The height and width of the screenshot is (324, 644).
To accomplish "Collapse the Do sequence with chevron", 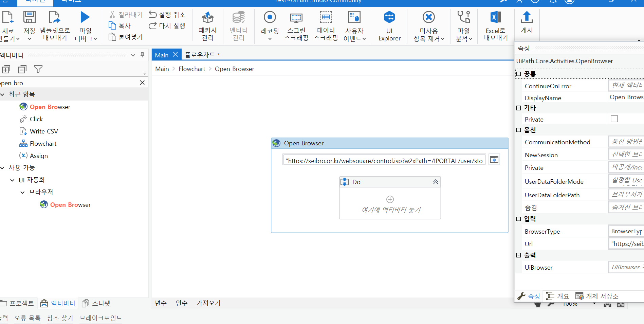I will pyautogui.click(x=436, y=182).
